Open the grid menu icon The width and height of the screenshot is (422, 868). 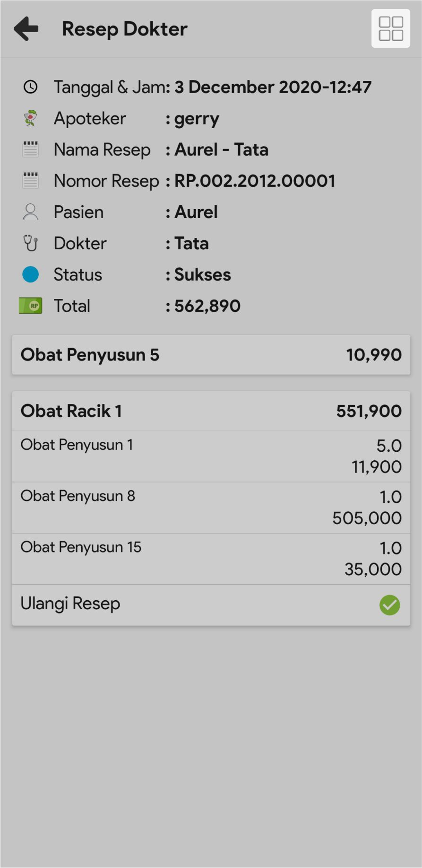(x=390, y=29)
